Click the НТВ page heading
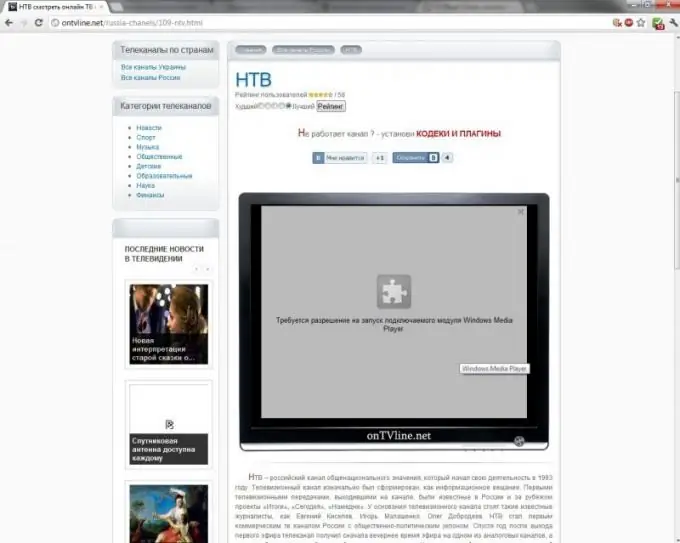This screenshot has height=543, width=680. [253, 80]
